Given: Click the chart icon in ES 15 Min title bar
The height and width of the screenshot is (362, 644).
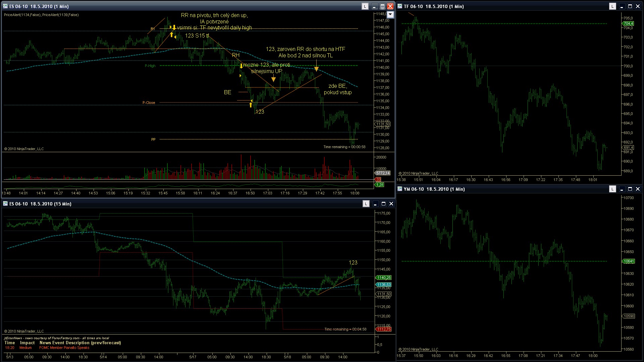Looking at the screenshot, I should tap(5, 204).
